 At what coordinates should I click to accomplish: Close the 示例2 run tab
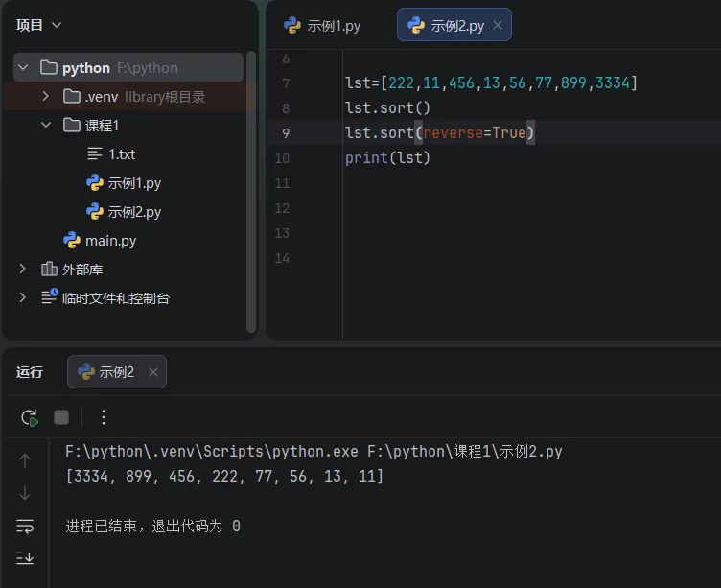153,372
